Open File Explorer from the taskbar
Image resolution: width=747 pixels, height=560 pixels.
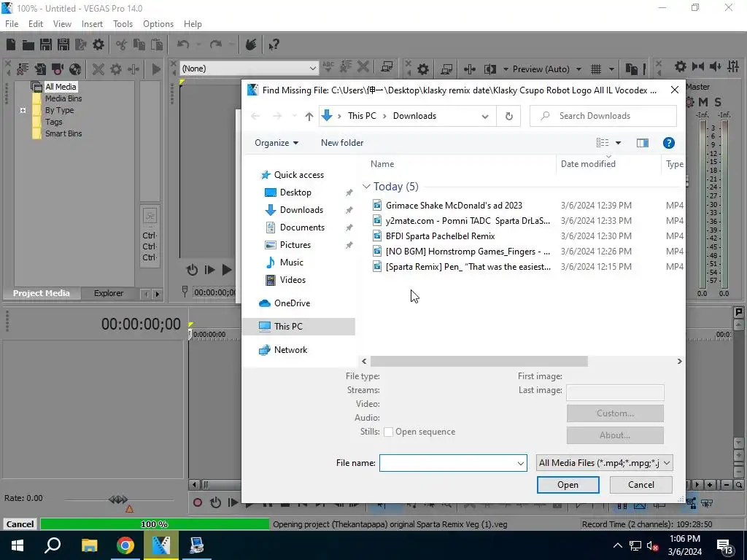(89, 545)
